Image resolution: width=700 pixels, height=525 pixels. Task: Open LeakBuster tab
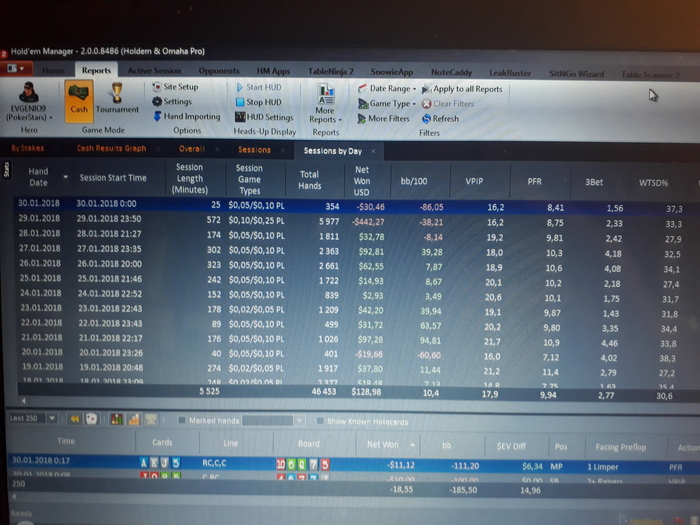(x=510, y=73)
